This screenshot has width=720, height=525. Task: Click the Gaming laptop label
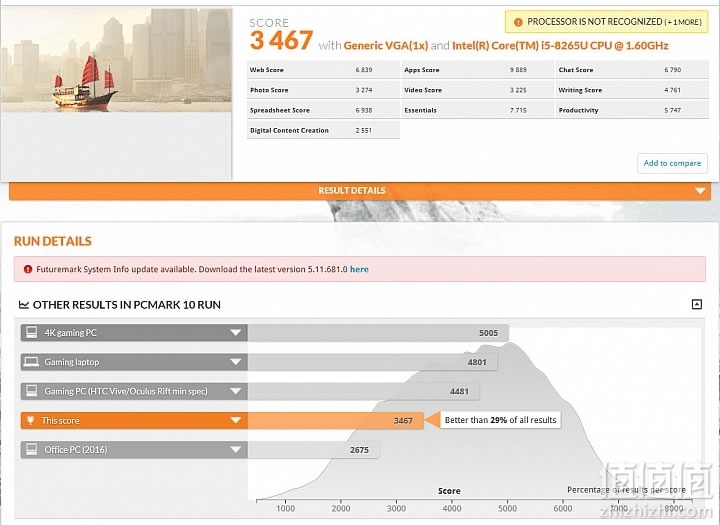click(72, 362)
